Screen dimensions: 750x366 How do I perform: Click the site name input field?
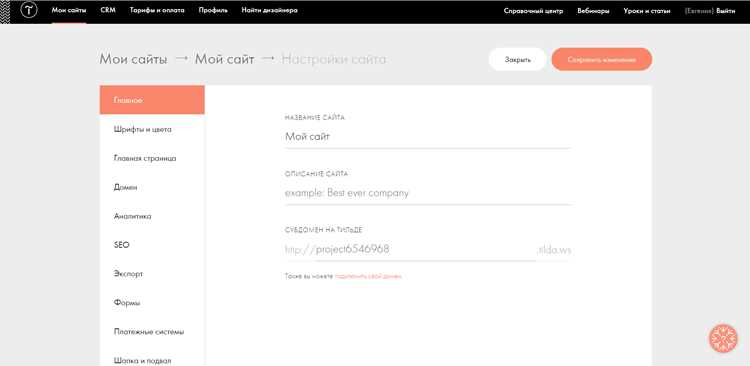[428, 137]
